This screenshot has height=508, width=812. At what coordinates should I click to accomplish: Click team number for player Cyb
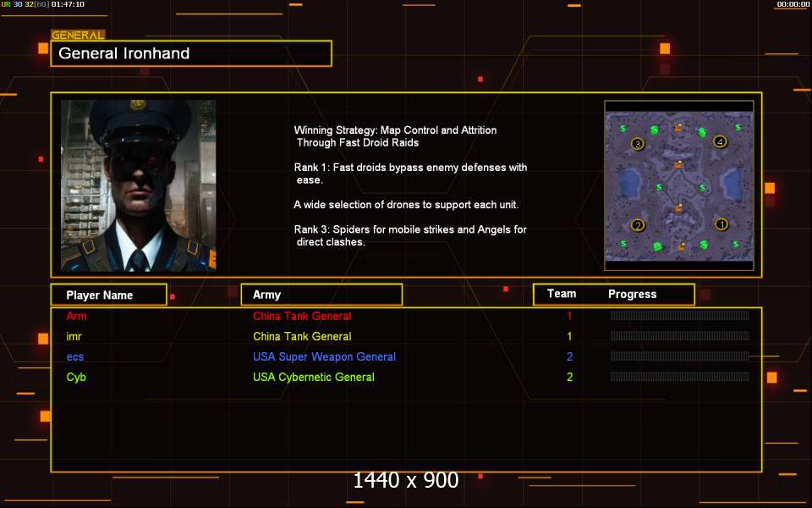569,377
